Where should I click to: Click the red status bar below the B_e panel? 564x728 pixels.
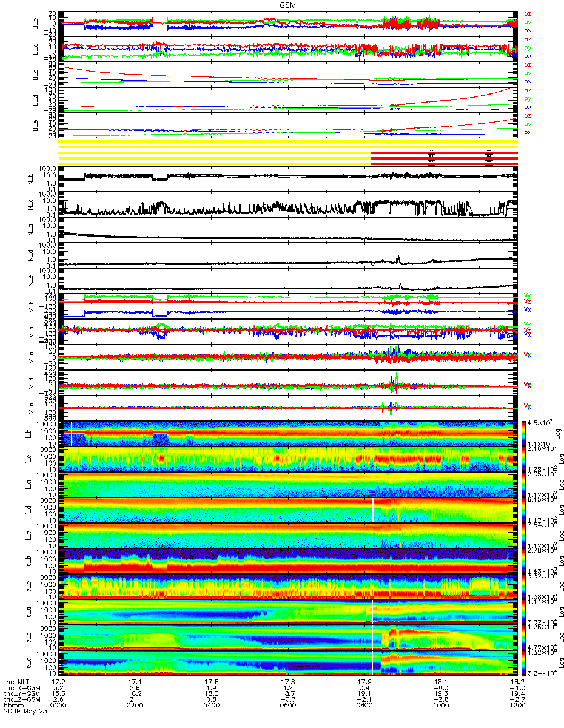(443, 158)
